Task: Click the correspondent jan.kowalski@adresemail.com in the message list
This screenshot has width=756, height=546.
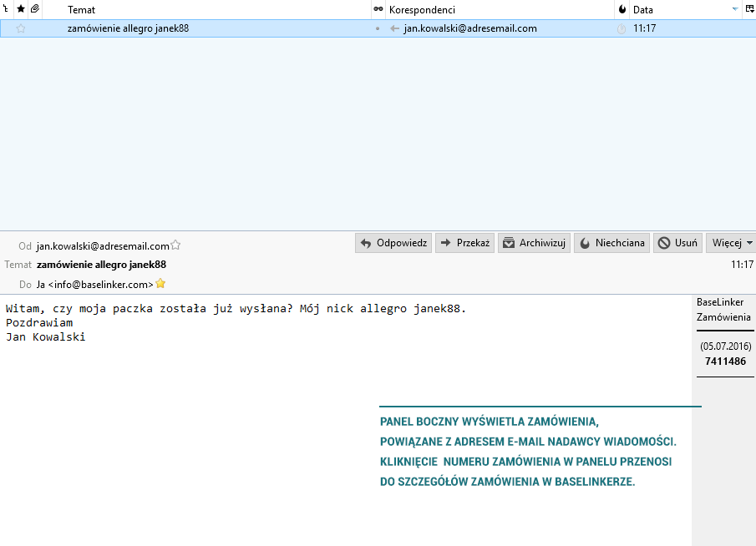Action: pos(470,28)
